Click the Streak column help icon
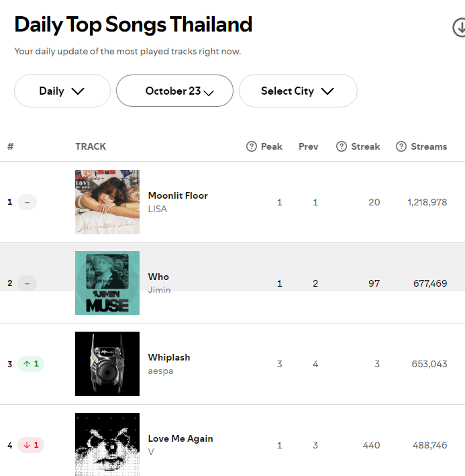 [x=342, y=146]
